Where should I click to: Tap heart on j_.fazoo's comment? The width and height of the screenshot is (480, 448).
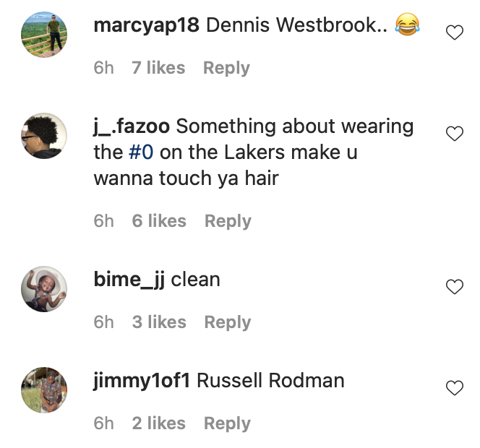[454, 134]
